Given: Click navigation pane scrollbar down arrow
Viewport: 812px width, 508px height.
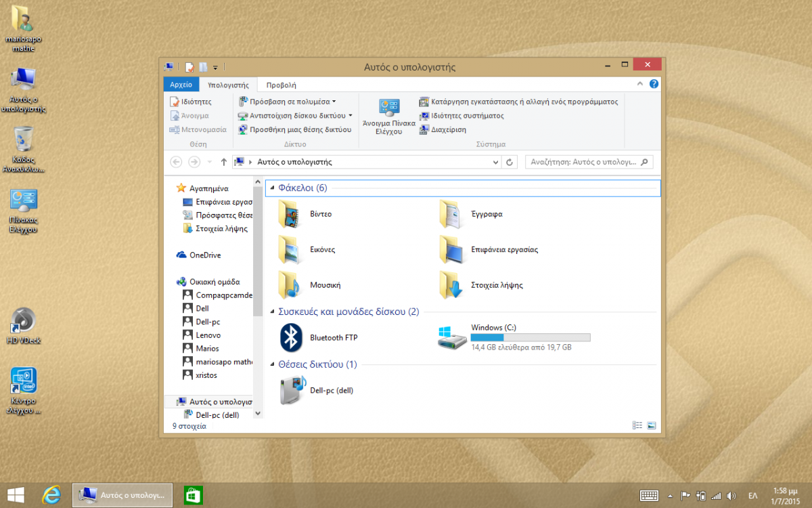Looking at the screenshot, I should [257, 412].
